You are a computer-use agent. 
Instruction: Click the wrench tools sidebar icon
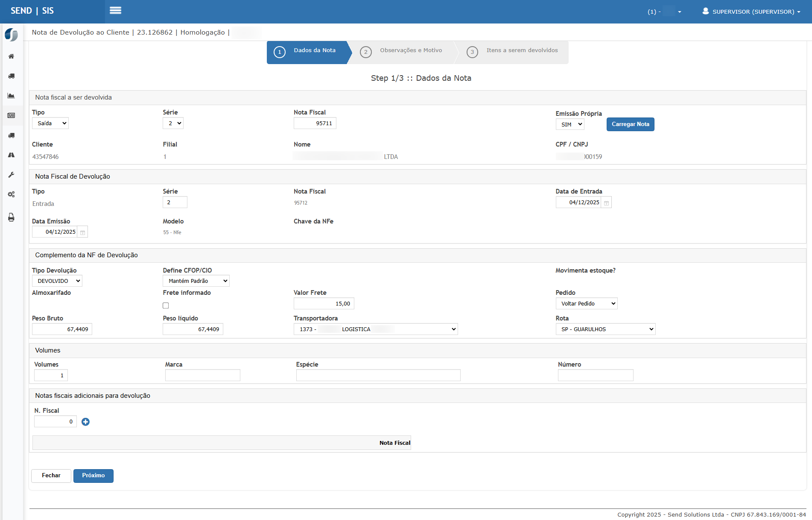click(x=12, y=175)
